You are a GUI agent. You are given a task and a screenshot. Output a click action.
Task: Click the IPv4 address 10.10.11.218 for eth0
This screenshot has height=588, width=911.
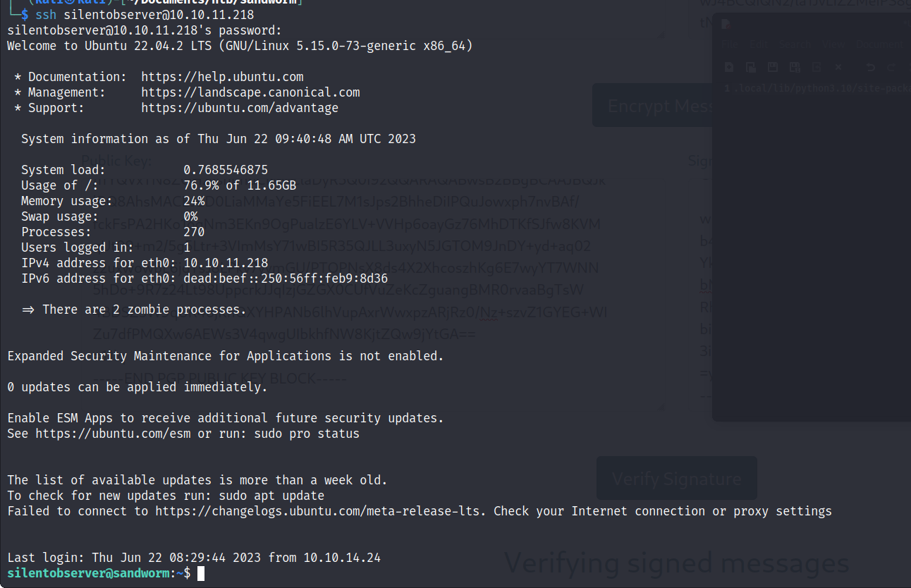(x=226, y=263)
